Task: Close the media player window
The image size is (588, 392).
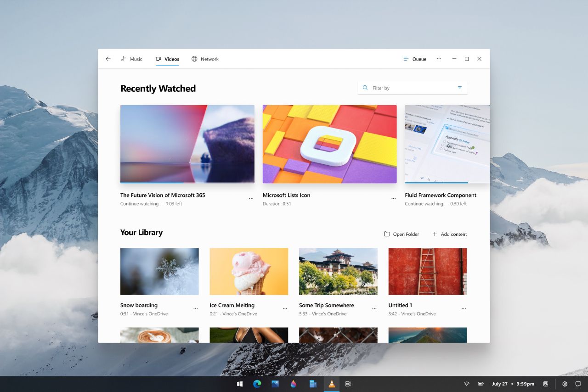Action: coord(480,59)
